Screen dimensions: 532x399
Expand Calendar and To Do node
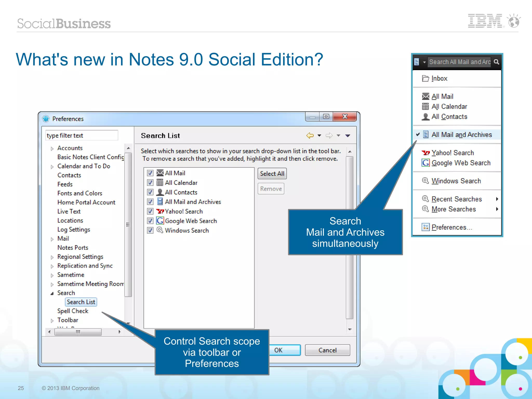click(x=52, y=167)
